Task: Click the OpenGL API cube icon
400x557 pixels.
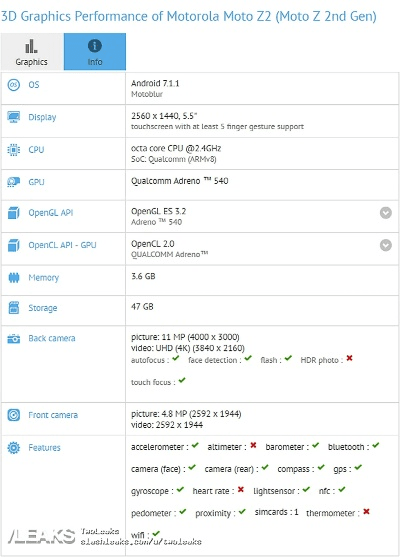Action: (x=13, y=213)
